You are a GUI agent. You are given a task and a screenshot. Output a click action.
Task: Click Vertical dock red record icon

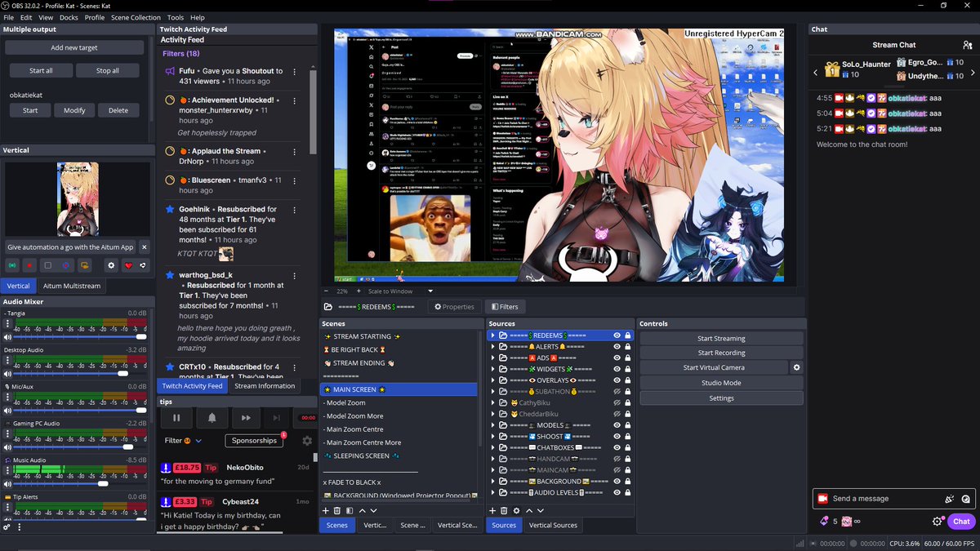(x=29, y=265)
